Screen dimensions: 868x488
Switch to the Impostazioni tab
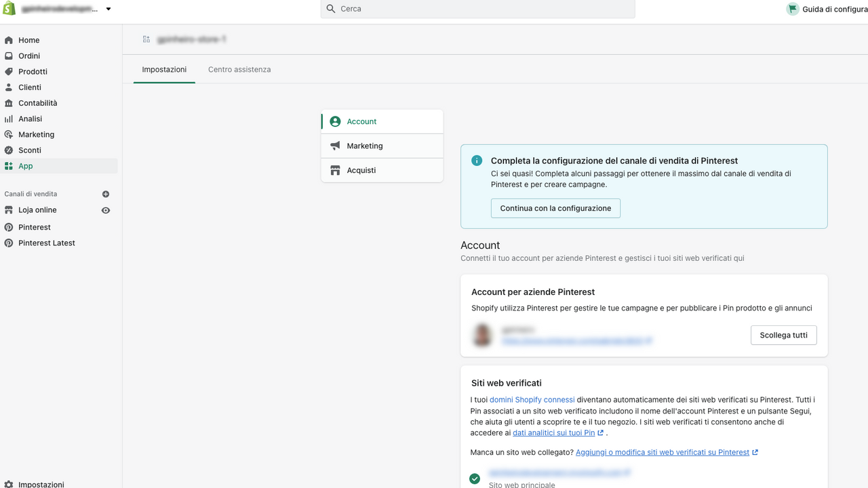tap(164, 69)
